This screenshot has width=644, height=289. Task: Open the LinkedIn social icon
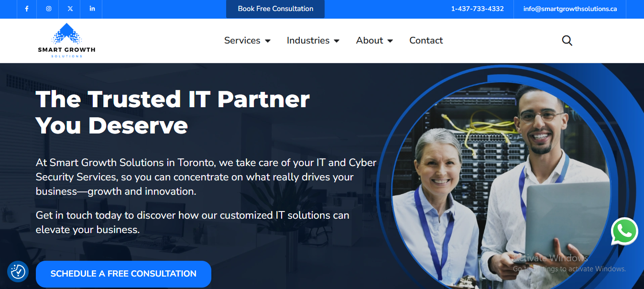[92, 9]
